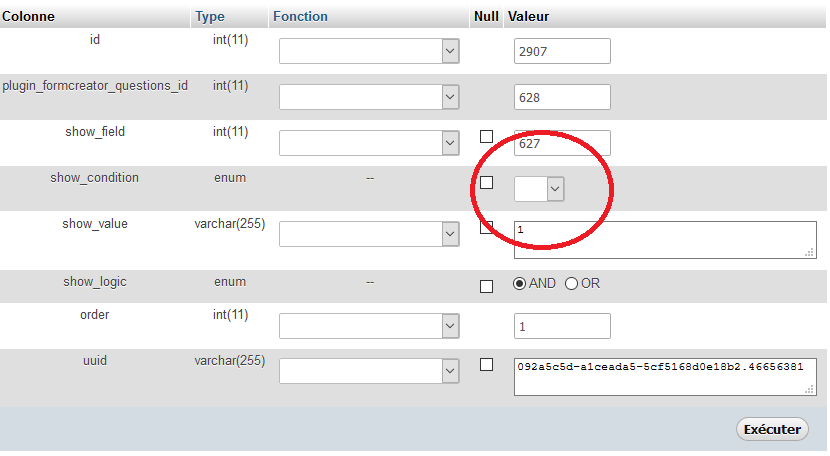Click the uuid textarea resize handle
This screenshot has height=456, width=830.
click(x=809, y=389)
